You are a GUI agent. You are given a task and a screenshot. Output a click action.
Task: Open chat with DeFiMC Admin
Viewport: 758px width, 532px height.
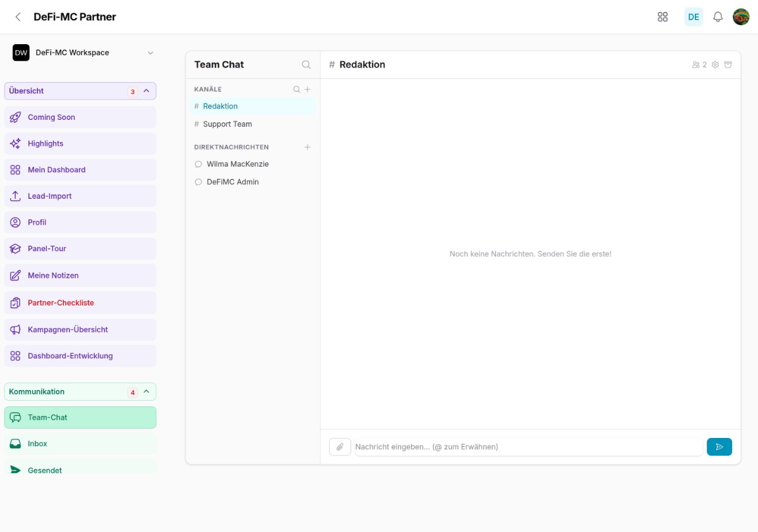tap(253, 182)
